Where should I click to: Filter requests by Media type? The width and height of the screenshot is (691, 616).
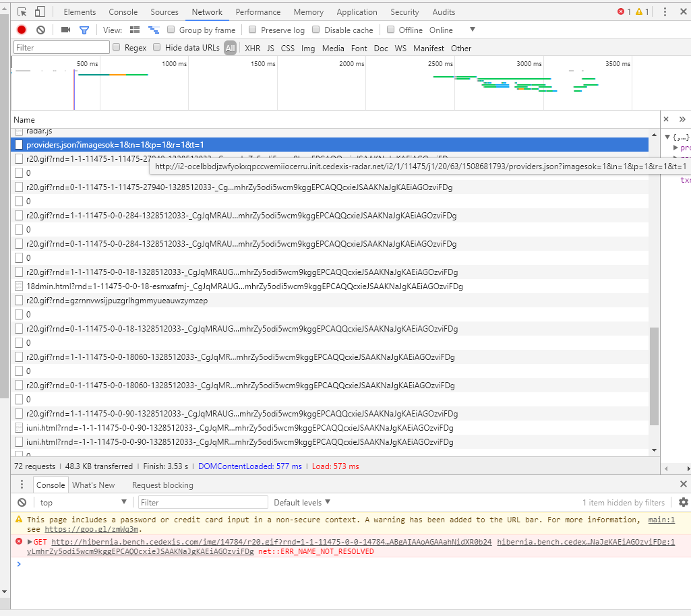point(333,48)
